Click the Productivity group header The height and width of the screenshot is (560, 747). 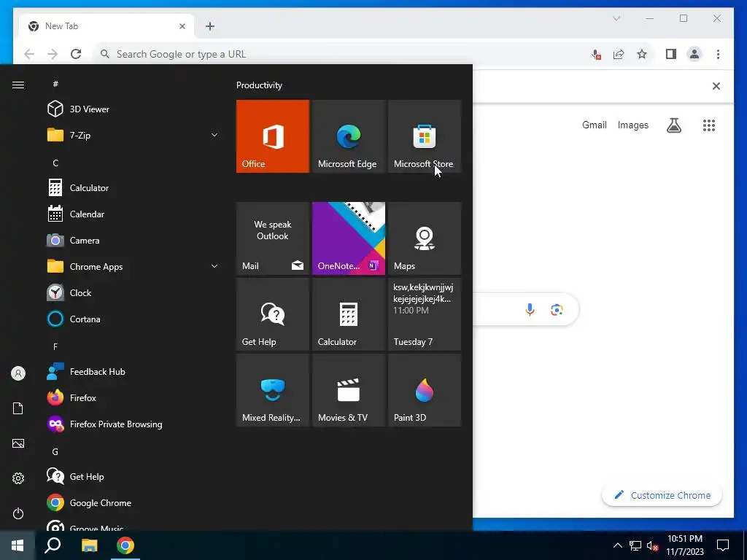pyautogui.click(x=259, y=85)
